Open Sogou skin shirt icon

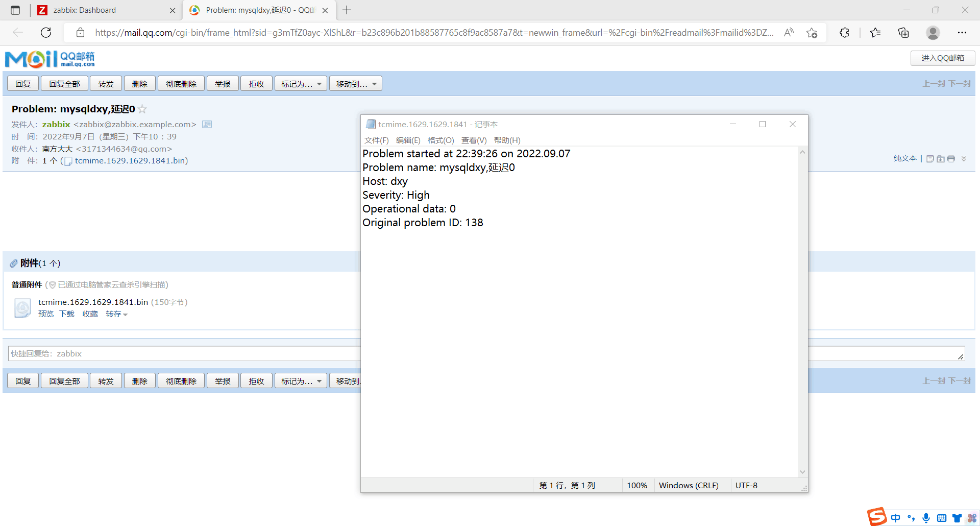(957, 518)
